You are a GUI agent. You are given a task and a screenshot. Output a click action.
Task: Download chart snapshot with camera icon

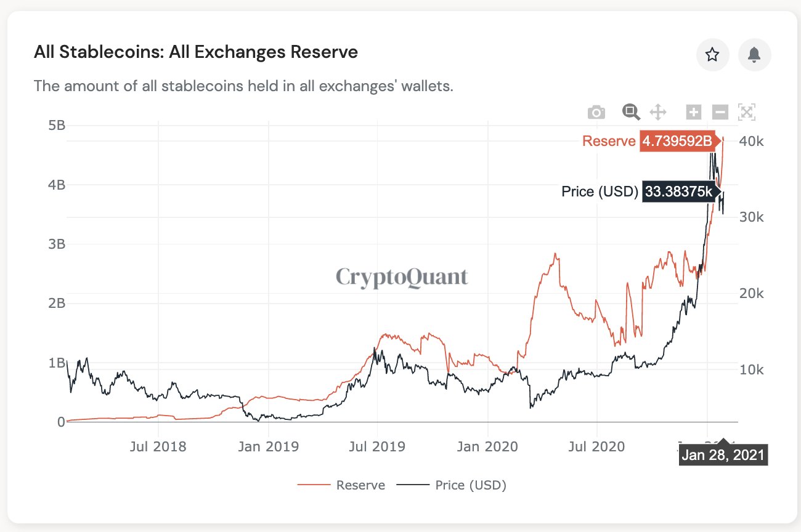coord(596,113)
